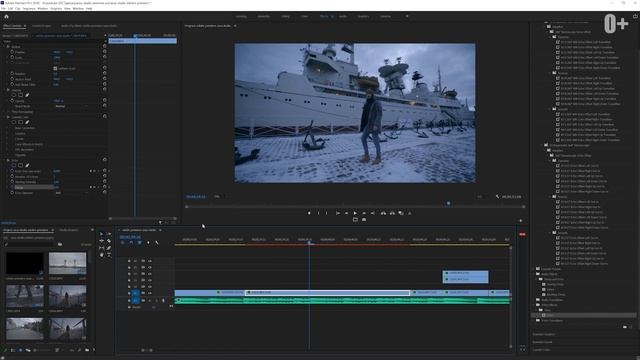
Task: Open Essential Graphics panel
Action: pyautogui.click(x=544, y=335)
